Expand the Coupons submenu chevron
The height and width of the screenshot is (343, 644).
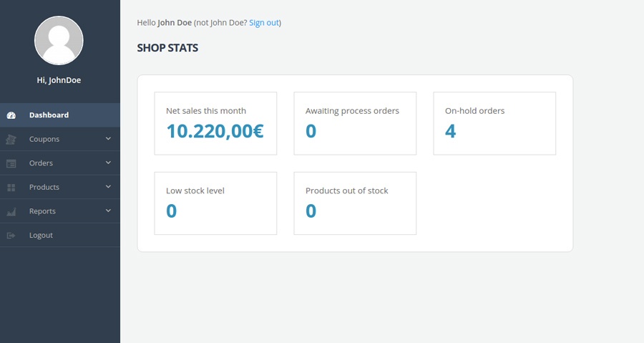108,139
